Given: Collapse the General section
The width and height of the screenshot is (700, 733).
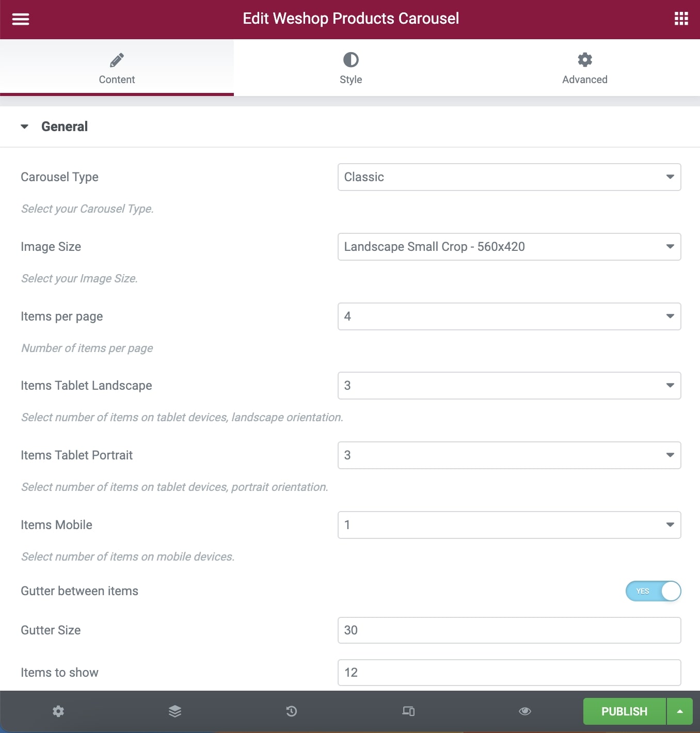Looking at the screenshot, I should (54, 126).
